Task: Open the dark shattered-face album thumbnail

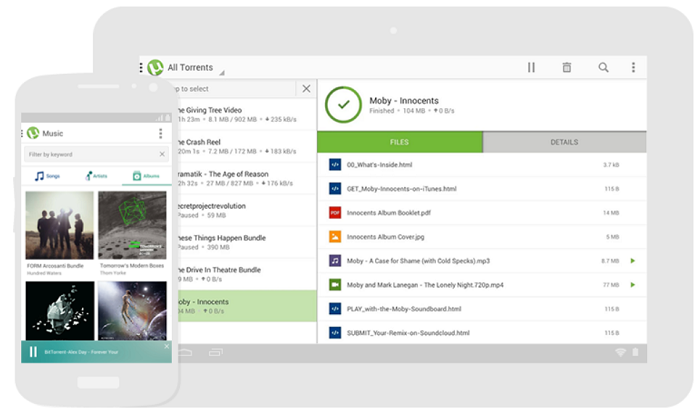Action: pos(60,311)
